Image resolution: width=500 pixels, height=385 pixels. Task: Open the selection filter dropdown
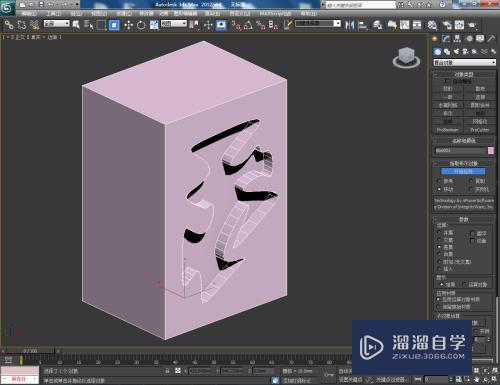coord(57,24)
